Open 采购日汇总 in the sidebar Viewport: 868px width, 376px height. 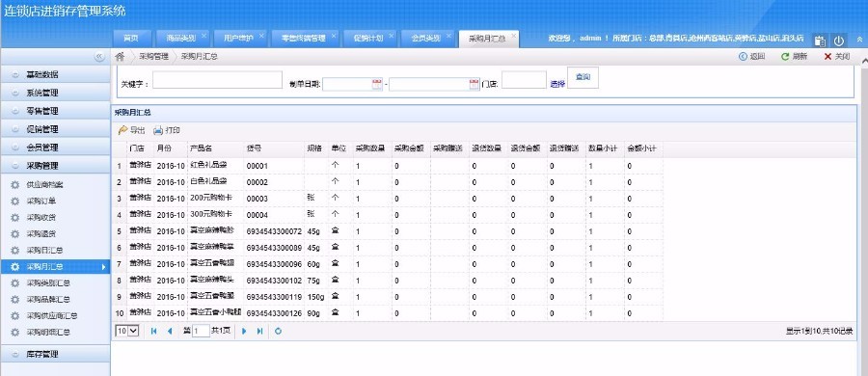pyautogui.click(x=55, y=251)
